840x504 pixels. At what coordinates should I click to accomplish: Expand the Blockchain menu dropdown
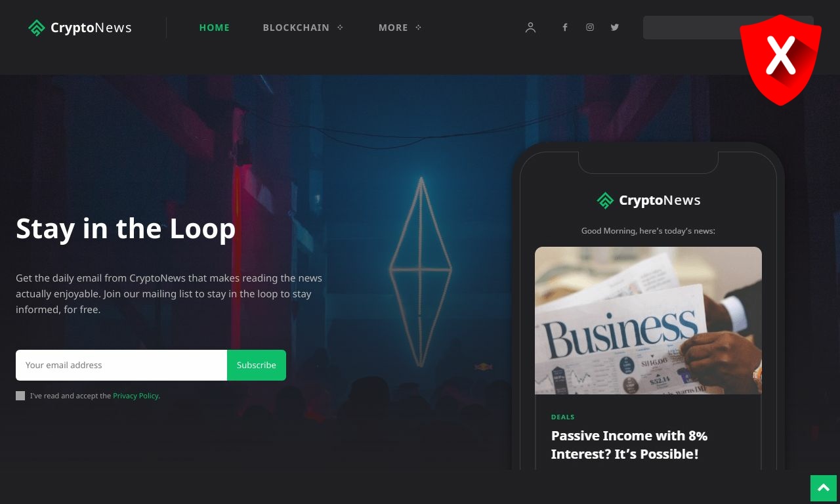click(x=340, y=28)
